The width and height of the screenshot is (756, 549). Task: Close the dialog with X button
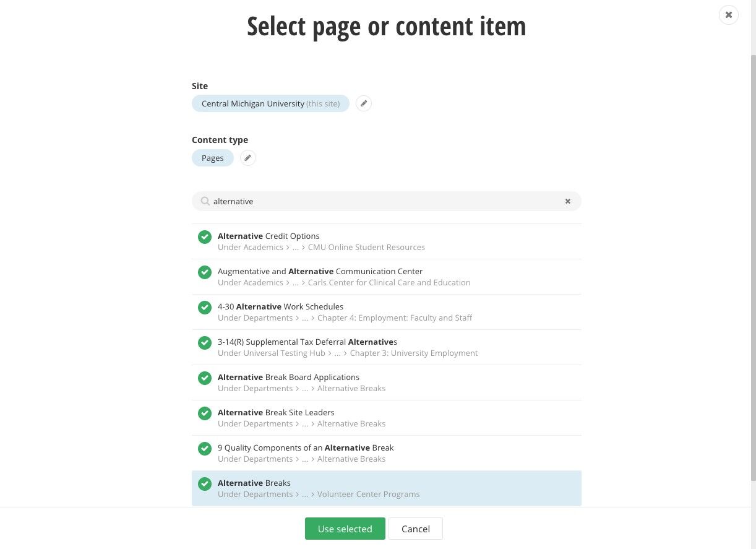point(729,15)
